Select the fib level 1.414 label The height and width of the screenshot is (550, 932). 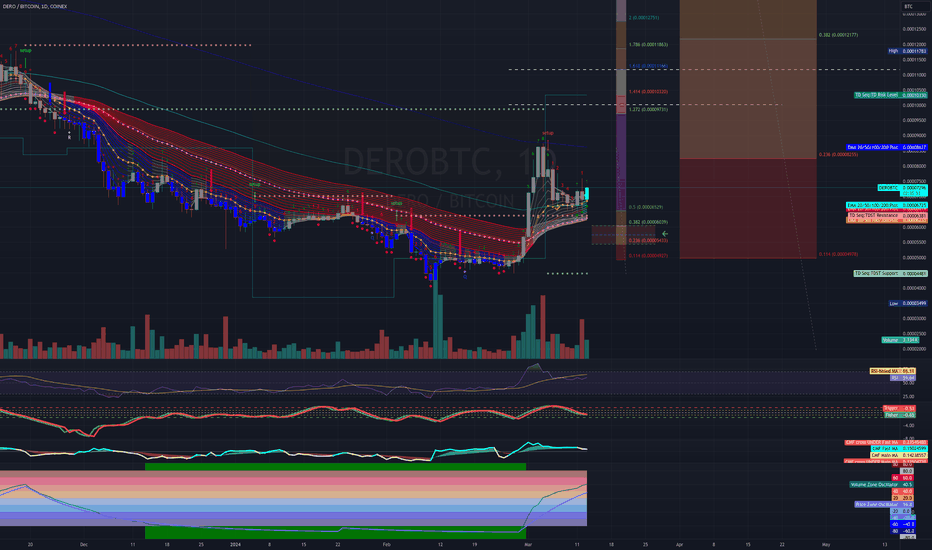[x=648, y=92]
